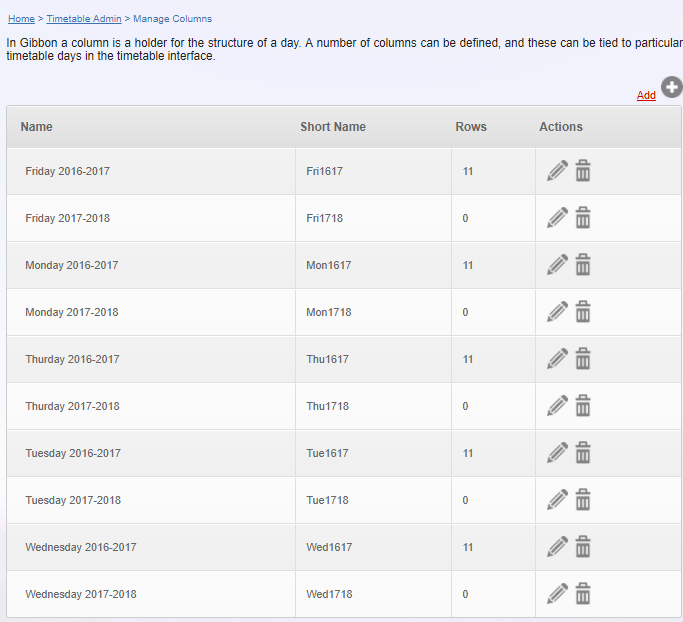The width and height of the screenshot is (683, 622).
Task: Delete the Wednesday 2016-2017 column
Action: click(x=583, y=547)
